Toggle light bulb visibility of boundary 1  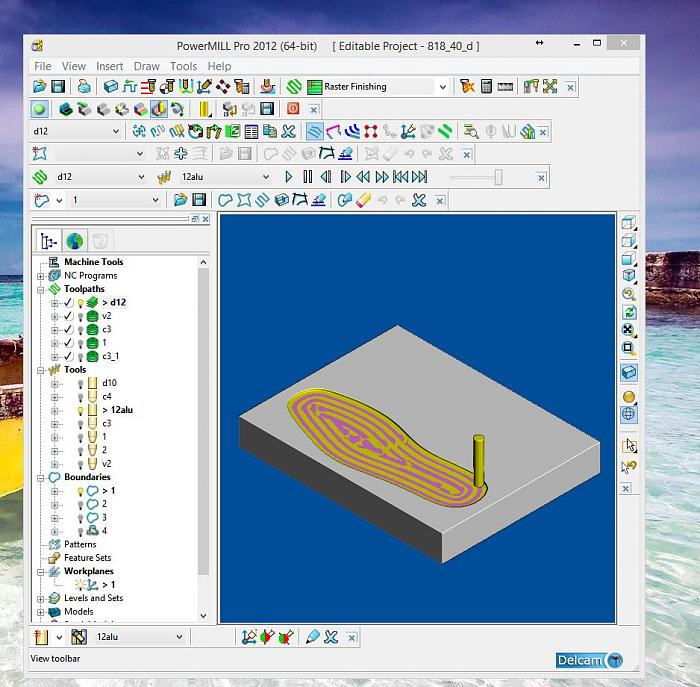click(80, 491)
